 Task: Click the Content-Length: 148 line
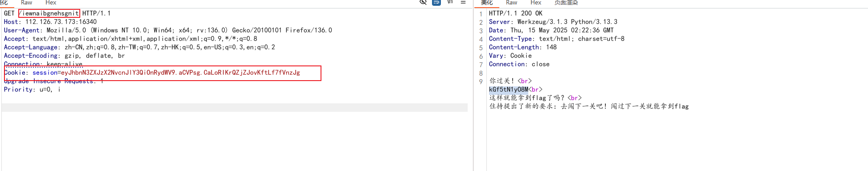[523, 47]
